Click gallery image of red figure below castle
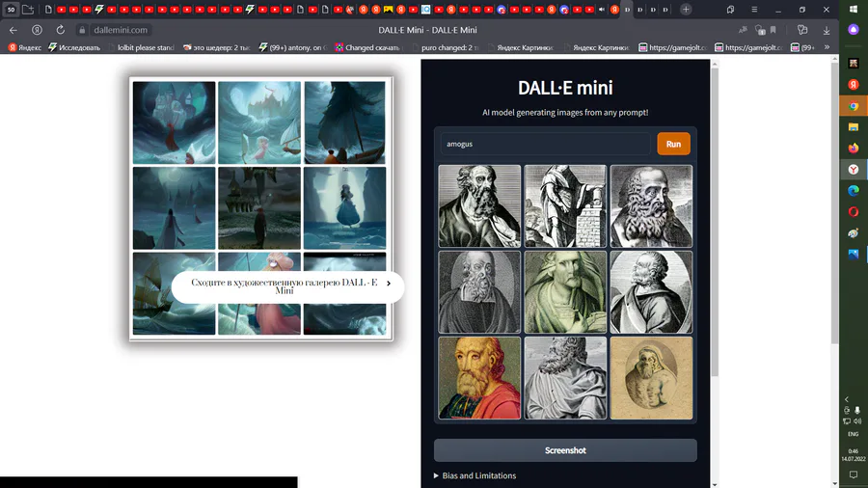 (174, 122)
